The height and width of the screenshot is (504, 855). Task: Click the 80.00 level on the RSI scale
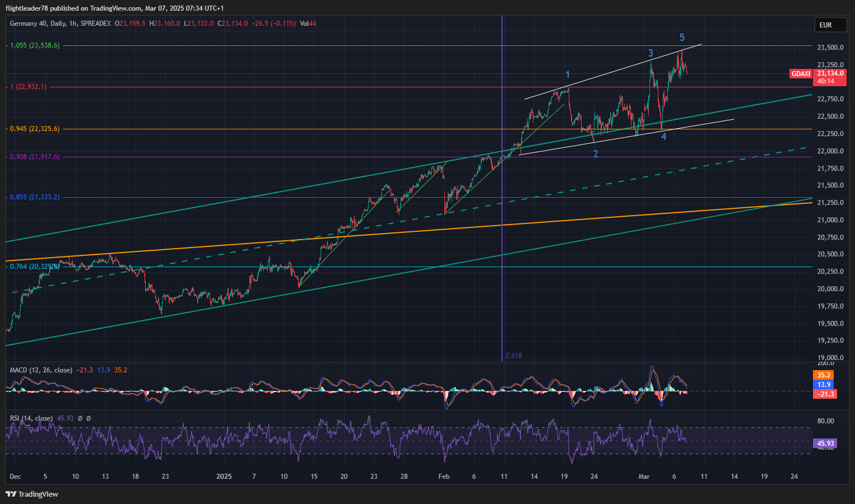(826, 421)
